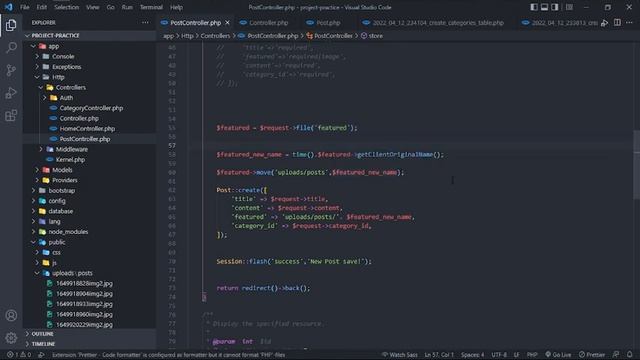The image size is (640, 360).
Task: Click Spaces: 4 indentation indicator
Action: pos(472,355)
